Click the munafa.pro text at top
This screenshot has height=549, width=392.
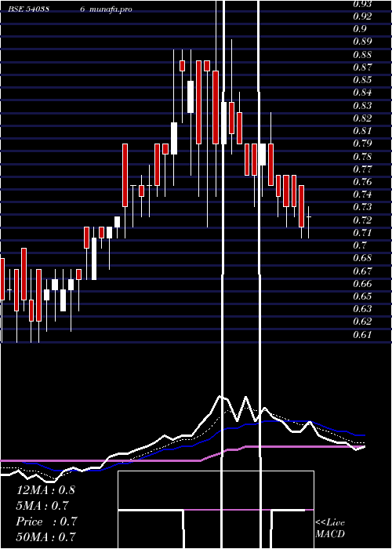pyautogui.click(x=111, y=9)
